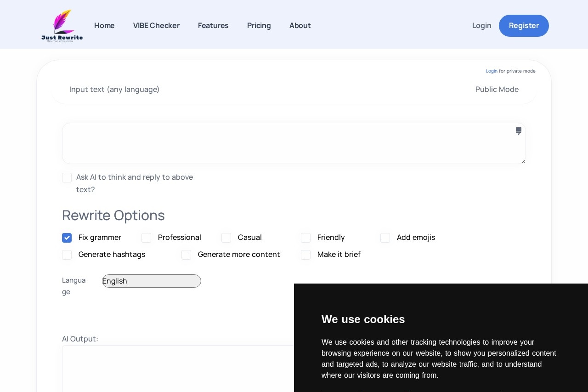Navigate to the Pricing page

click(259, 26)
